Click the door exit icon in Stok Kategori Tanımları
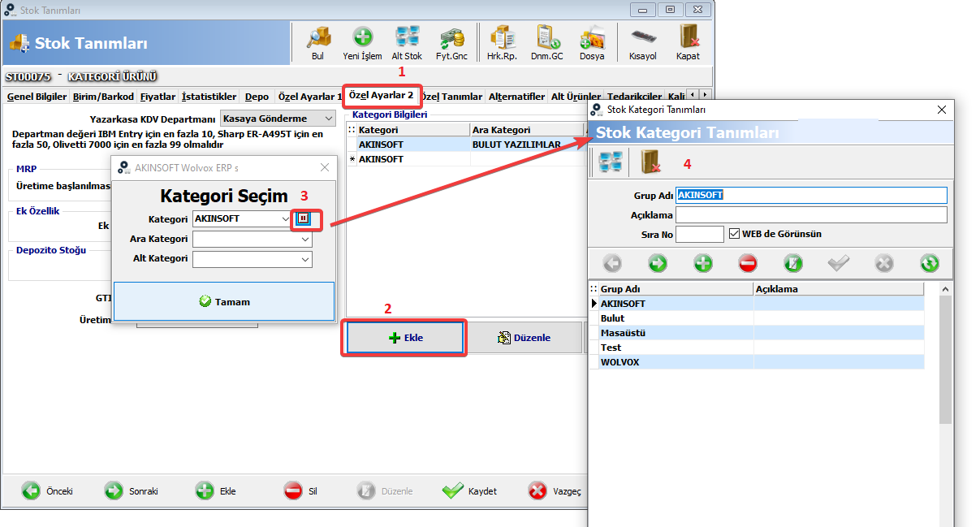The width and height of the screenshot is (980, 527). click(x=650, y=162)
